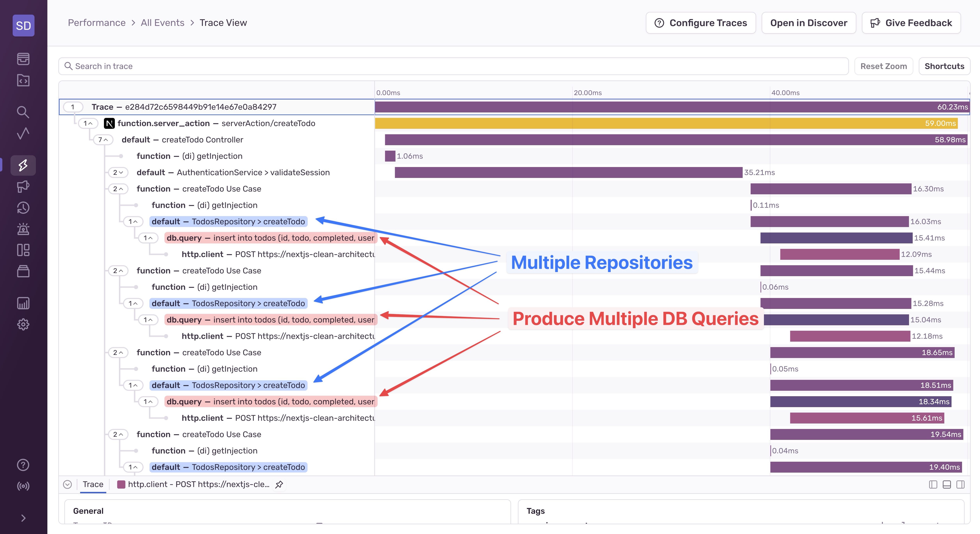Click Reset Zoom
The height and width of the screenshot is (534, 980).
point(883,66)
